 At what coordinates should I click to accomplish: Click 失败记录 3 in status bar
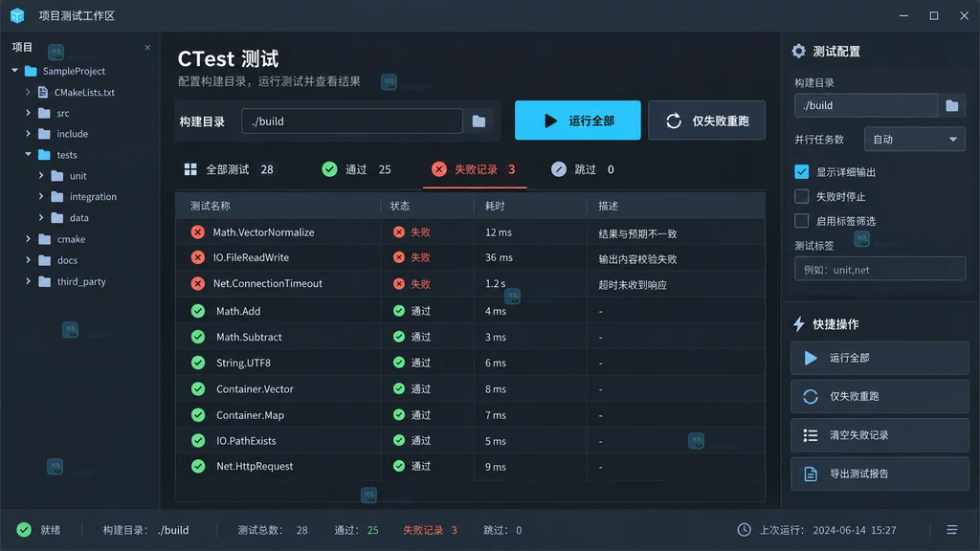(x=430, y=530)
